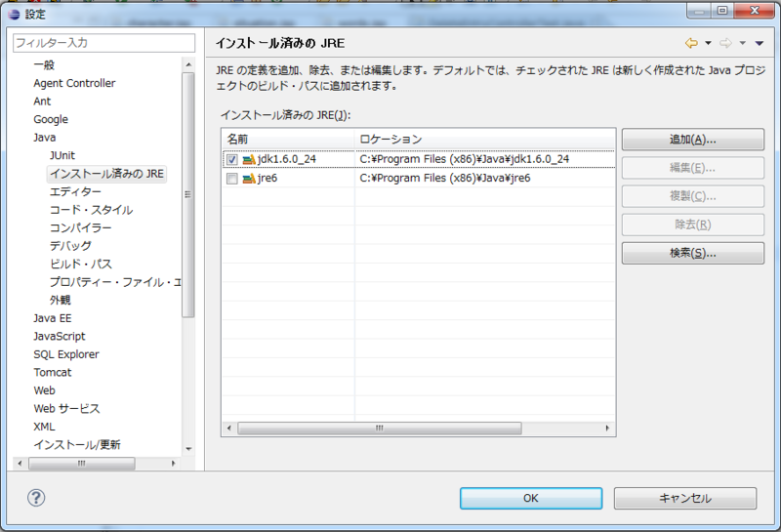Select the Java tree node
The width and height of the screenshot is (781, 532).
click(x=45, y=138)
